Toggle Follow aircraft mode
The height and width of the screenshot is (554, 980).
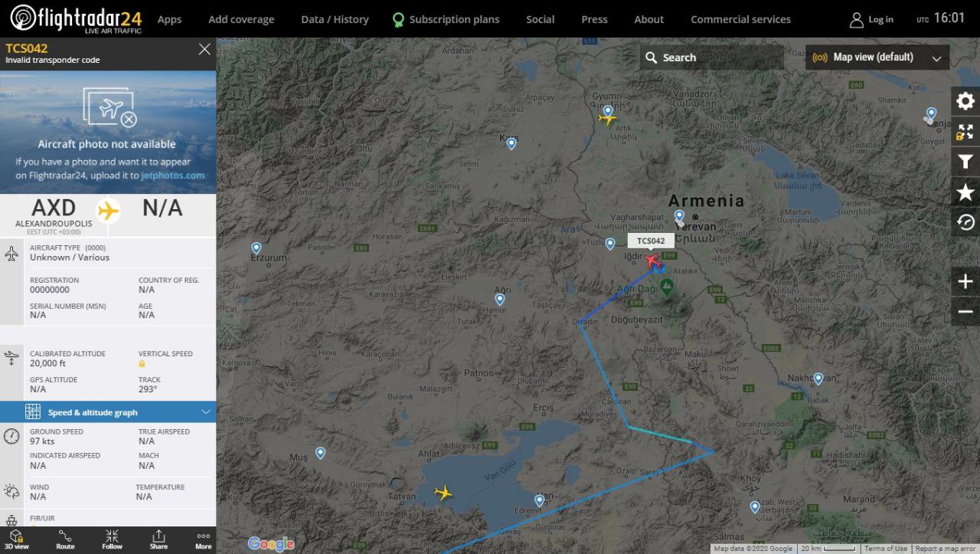coord(112,539)
